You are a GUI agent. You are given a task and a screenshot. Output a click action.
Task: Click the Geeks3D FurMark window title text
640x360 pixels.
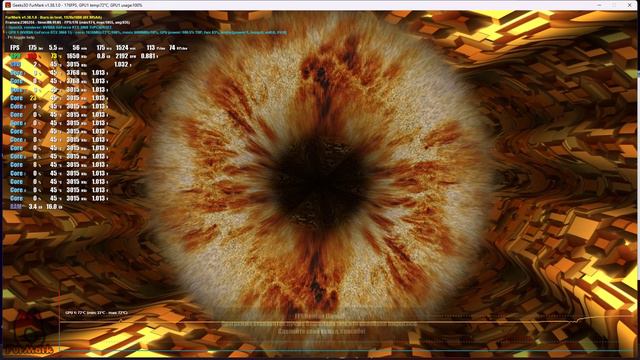pyautogui.click(x=77, y=5)
